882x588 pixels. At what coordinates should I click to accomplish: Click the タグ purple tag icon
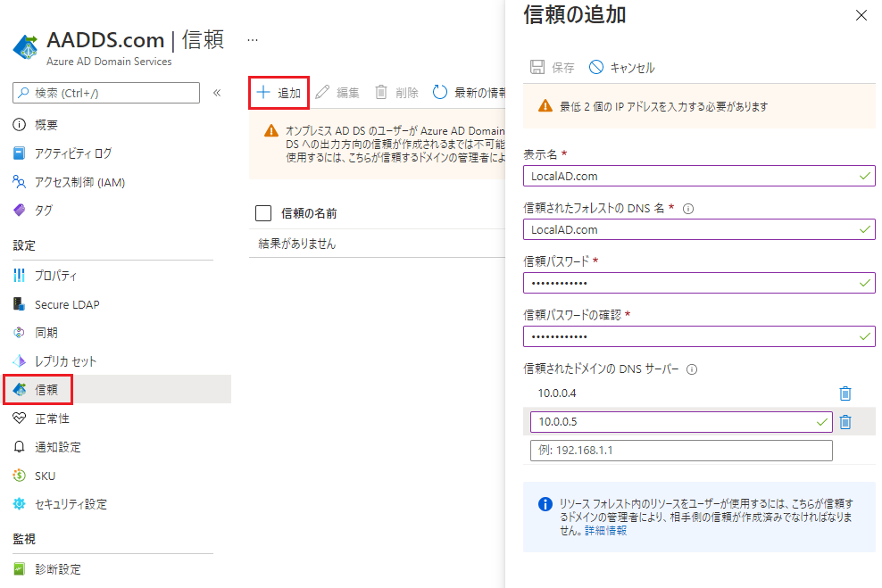pyautogui.click(x=19, y=211)
